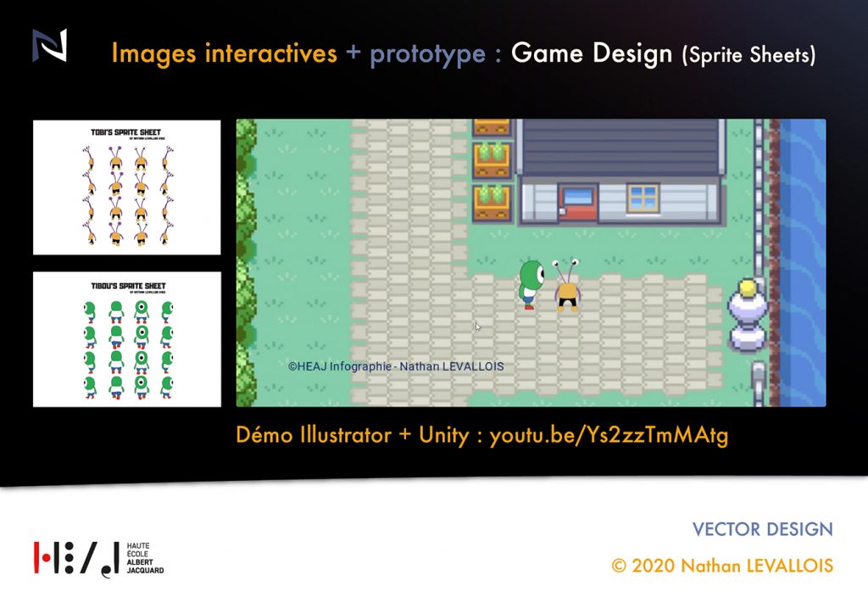
Task: Click the "© 2020 Nathan LEVALLOIS" copyright text
Action: click(722, 566)
